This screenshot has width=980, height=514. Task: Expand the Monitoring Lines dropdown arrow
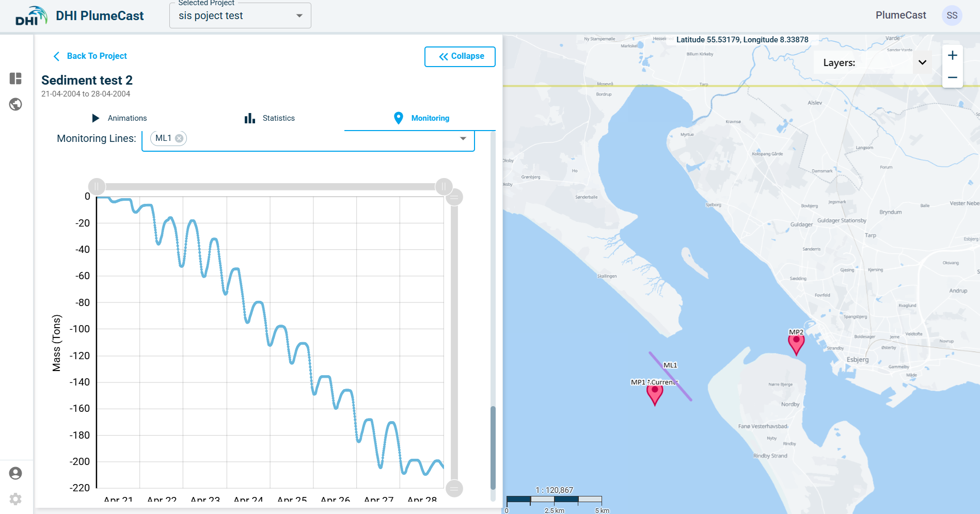click(x=463, y=138)
